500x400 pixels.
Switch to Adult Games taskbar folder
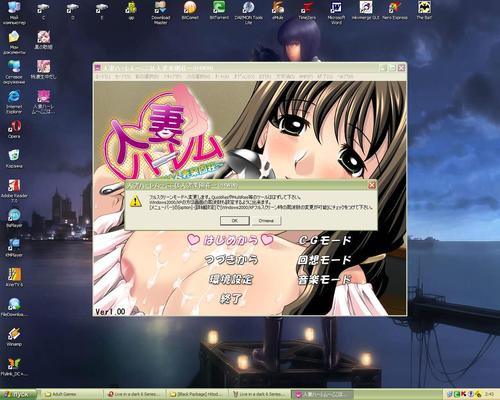[x=71, y=395]
